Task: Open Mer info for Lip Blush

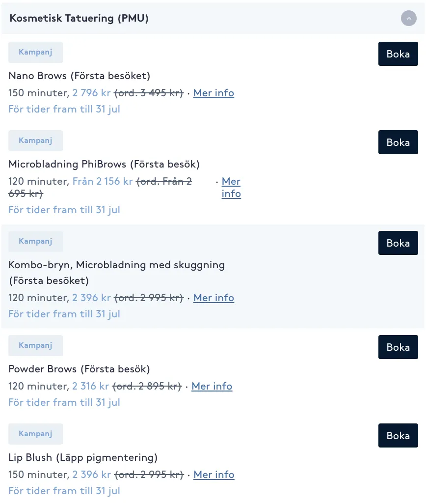Action: (214, 475)
